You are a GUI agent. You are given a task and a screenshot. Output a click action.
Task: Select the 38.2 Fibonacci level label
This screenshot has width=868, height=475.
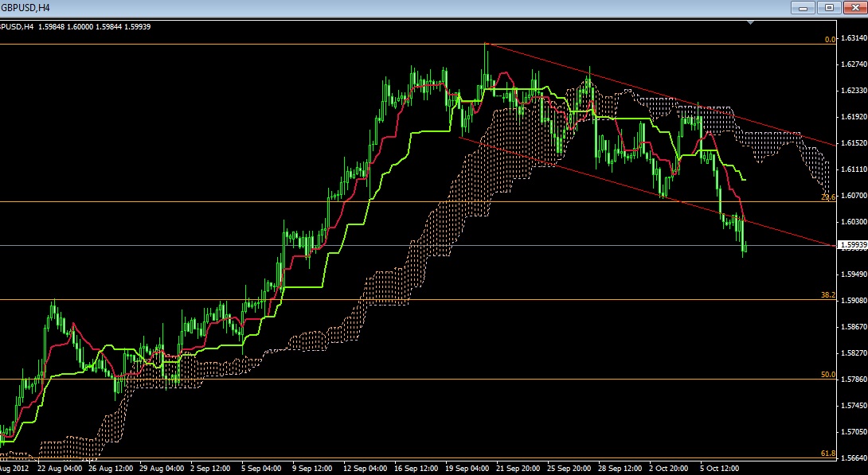[x=828, y=295]
